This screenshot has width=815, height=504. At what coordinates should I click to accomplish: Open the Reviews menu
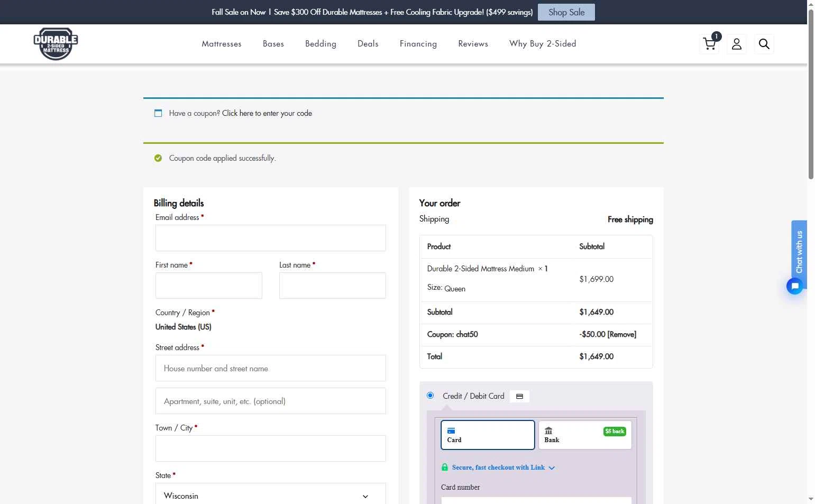473,44
